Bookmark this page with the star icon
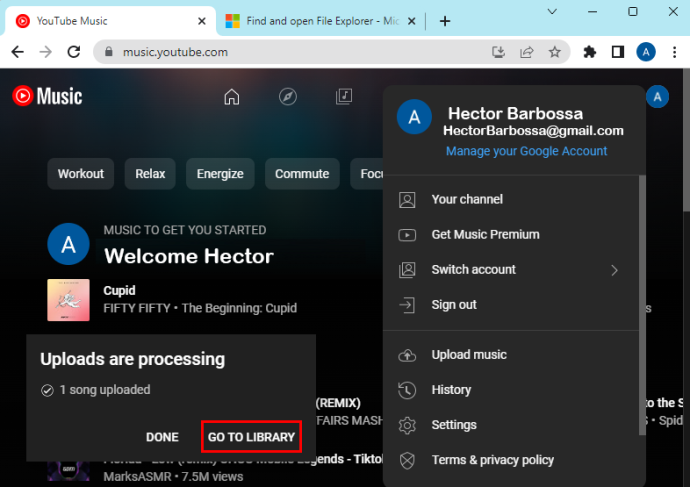 (x=554, y=52)
